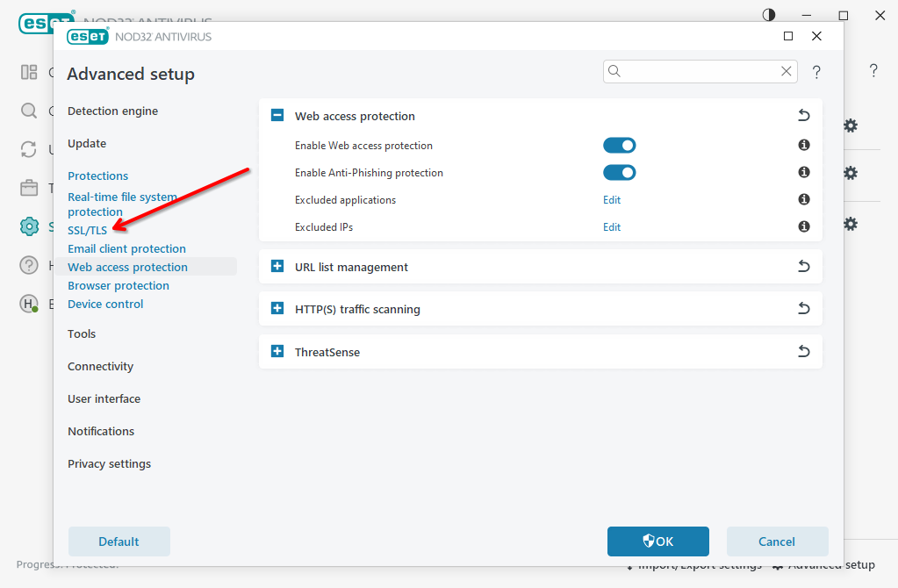Select Protections category
This screenshot has width=898, height=588.
(98, 176)
